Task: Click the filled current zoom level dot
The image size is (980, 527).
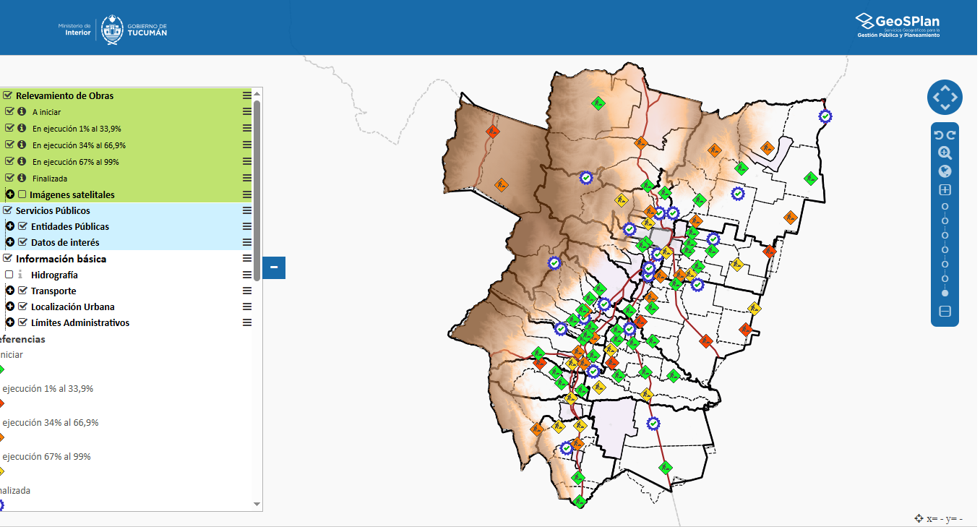Action: click(945, 293)
